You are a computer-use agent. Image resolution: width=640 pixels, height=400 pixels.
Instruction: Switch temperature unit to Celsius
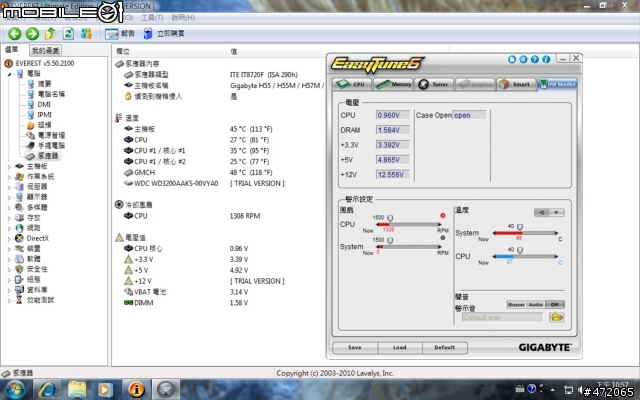point(542,213)
